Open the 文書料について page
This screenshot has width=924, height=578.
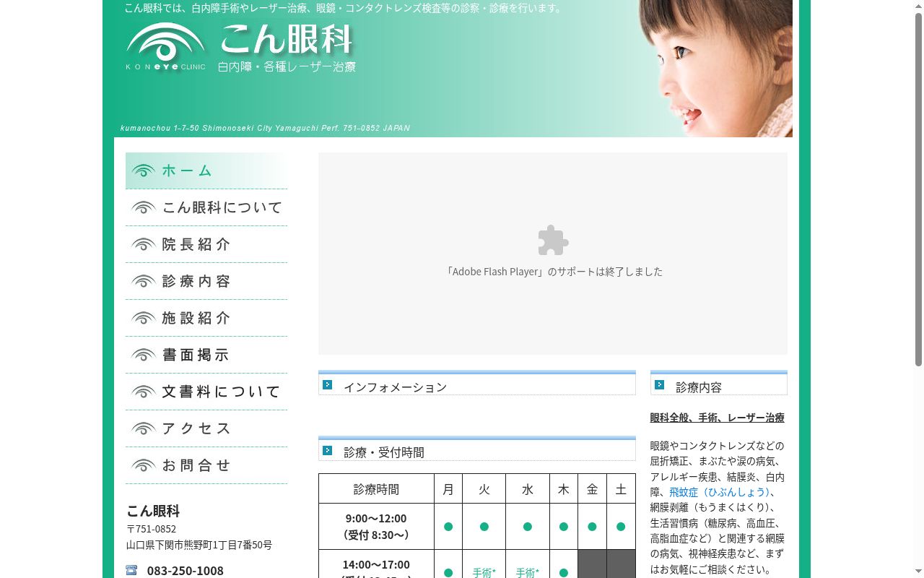pos(206,392)
